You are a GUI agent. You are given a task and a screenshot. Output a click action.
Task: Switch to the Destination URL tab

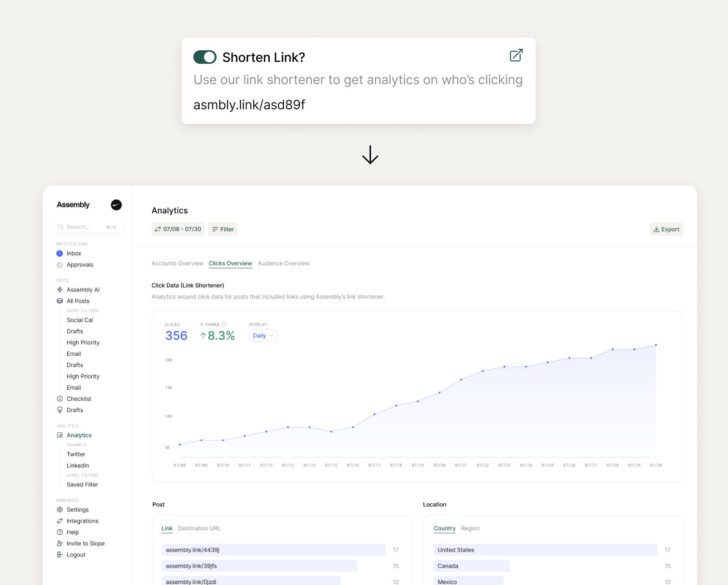click(199, 528)
